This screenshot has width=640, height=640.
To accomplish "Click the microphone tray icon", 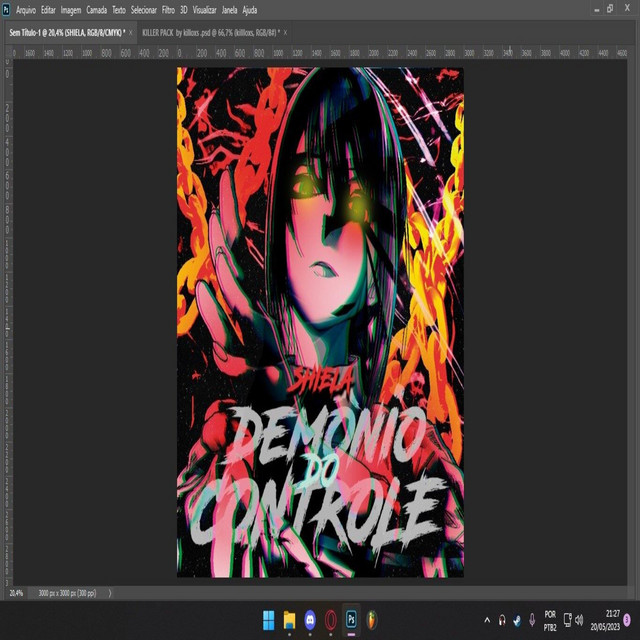I will pyautogui.click(x=532, y=620).
